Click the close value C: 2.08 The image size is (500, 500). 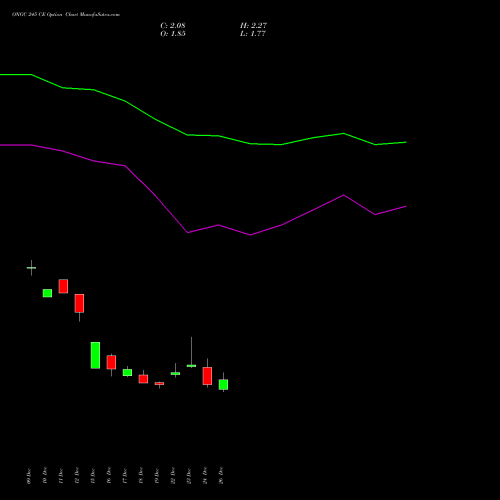173,26
